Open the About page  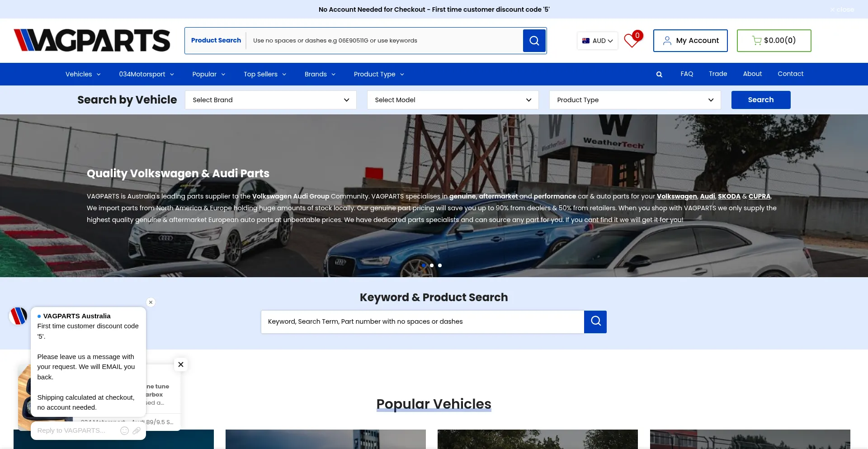tap(752, 74)
